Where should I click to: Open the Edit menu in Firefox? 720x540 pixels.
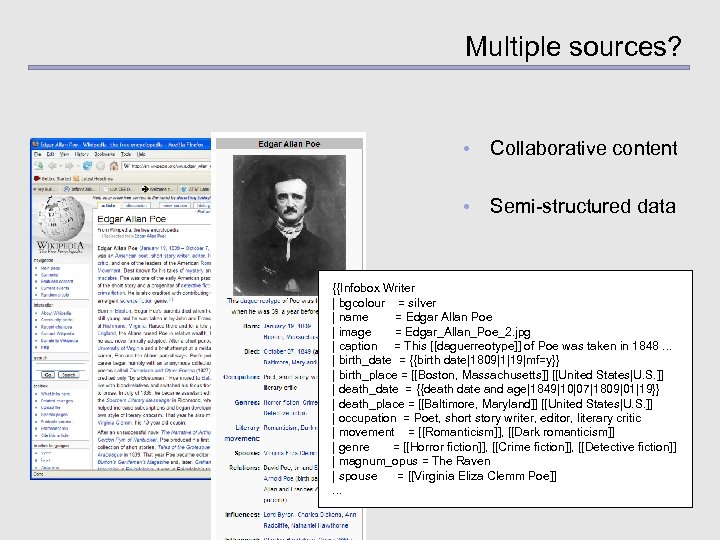(x=51, y=154)
